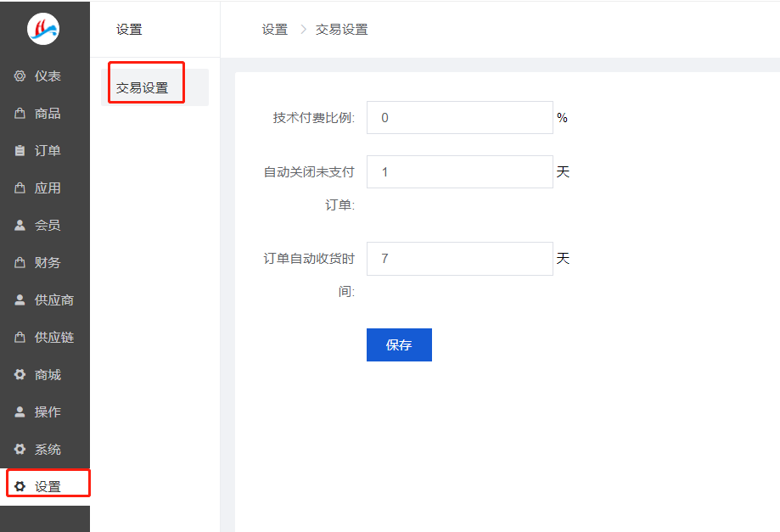Click the % unit next to 技术付费比例
The image size is (780, 532).
click(x=562, y=117)
